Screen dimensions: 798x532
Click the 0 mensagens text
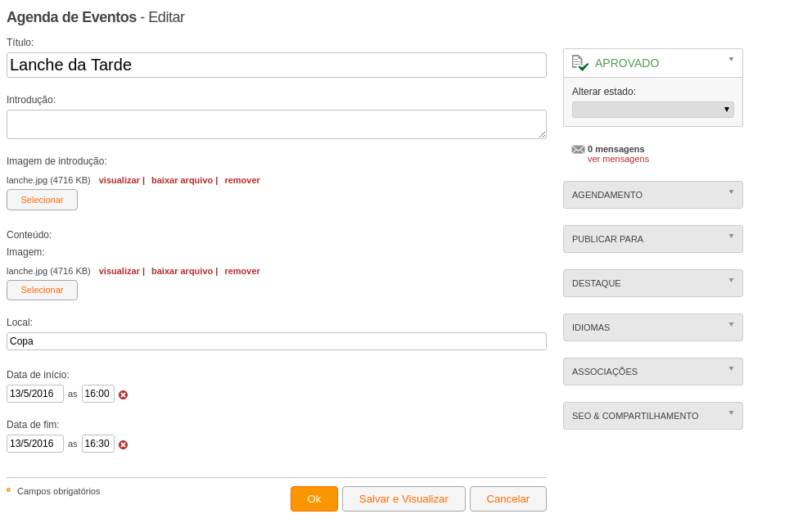[x=615, y=149]
